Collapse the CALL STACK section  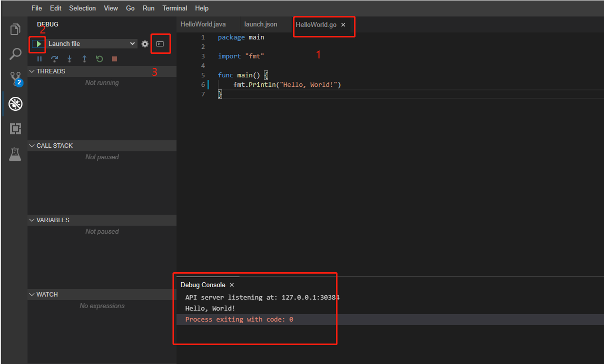click(x=102, y=146)
